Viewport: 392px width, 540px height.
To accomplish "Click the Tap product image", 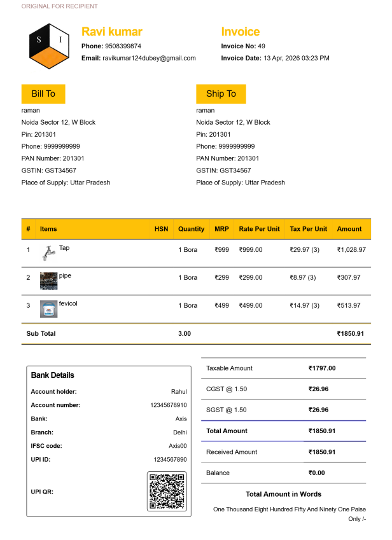I will click(48, 253).
